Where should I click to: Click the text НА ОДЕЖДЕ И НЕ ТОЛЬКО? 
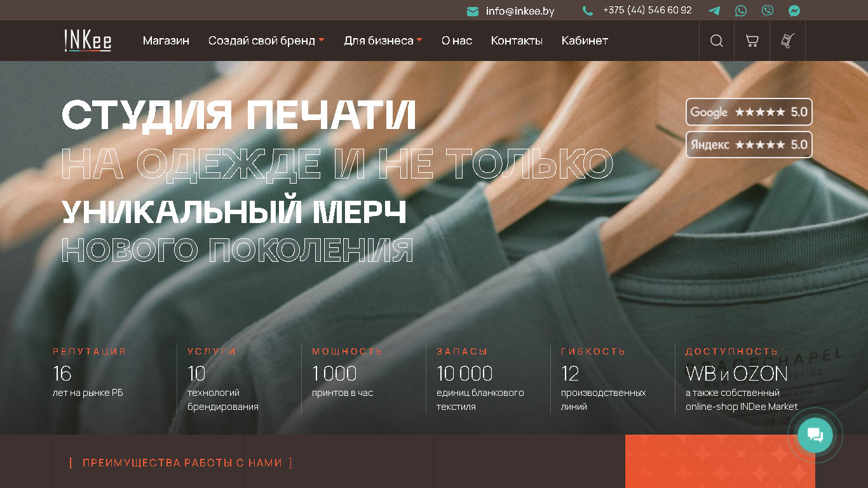pos(337,164)
